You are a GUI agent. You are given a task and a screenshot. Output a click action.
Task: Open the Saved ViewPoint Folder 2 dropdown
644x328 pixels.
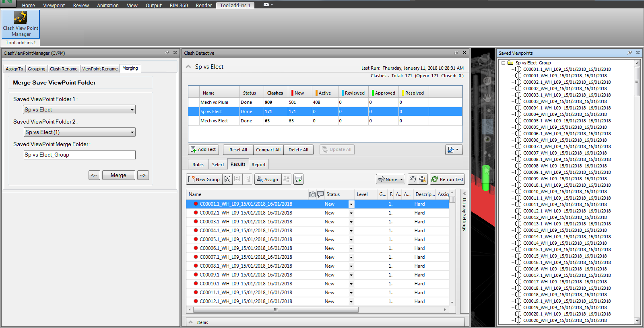point(79,132)
